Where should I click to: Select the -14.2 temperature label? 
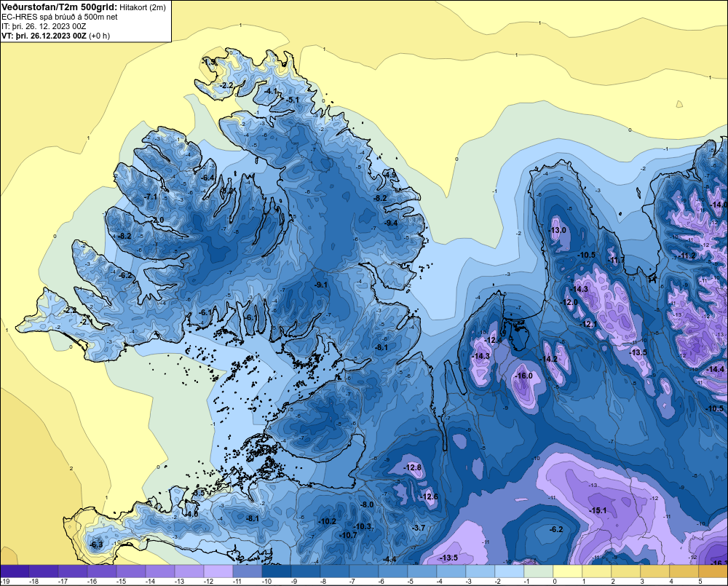[x=549, y=359]
